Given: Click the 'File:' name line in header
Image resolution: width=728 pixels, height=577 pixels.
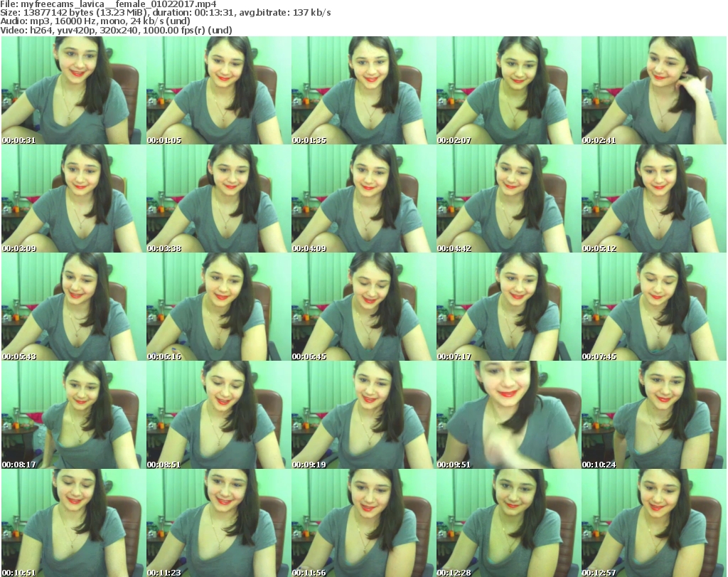Looking at the screenshot, I should click(x=108, y=4).
